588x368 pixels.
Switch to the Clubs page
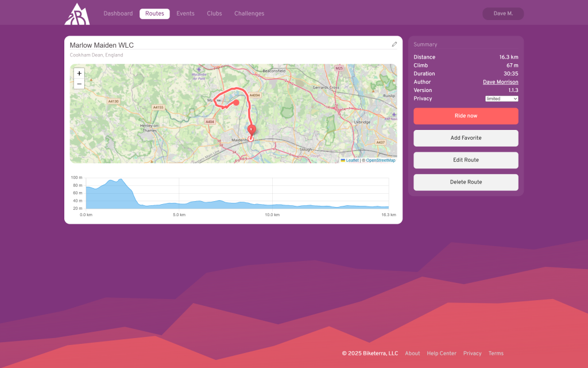214,13
